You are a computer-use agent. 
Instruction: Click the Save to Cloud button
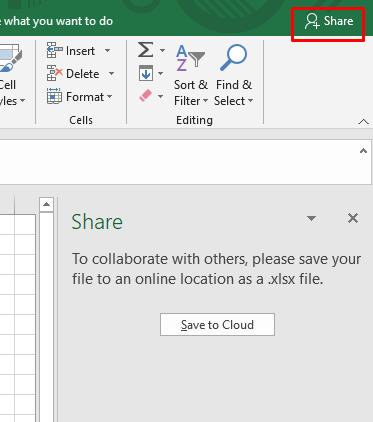tap(217, 324)
